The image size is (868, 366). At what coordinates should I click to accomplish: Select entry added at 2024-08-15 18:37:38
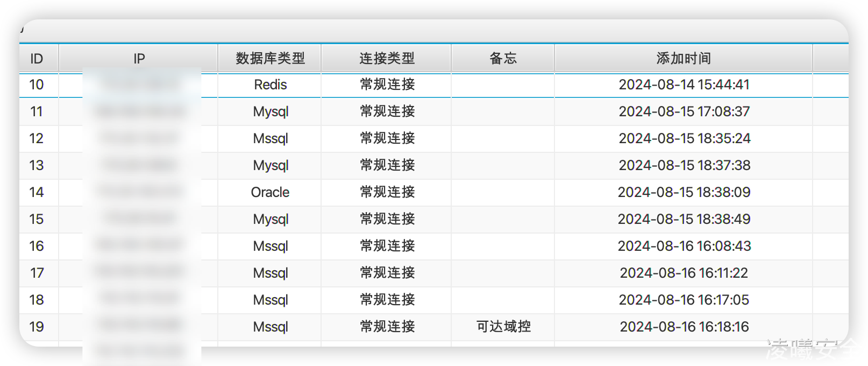pyautogui.click(x=684, y=166)
